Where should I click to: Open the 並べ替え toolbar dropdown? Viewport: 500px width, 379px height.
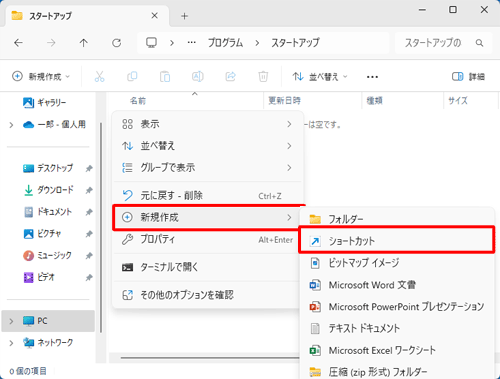tap(320, 77)
